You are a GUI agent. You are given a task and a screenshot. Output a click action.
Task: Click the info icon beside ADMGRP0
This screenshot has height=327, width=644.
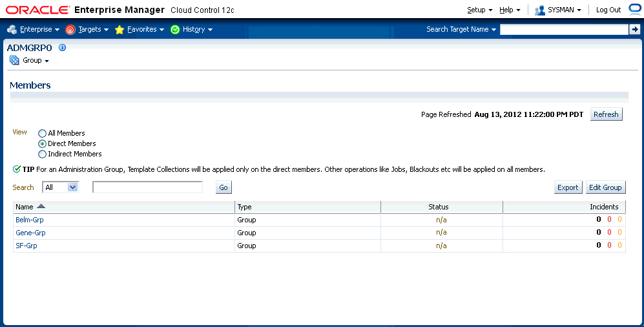(63, 48)
